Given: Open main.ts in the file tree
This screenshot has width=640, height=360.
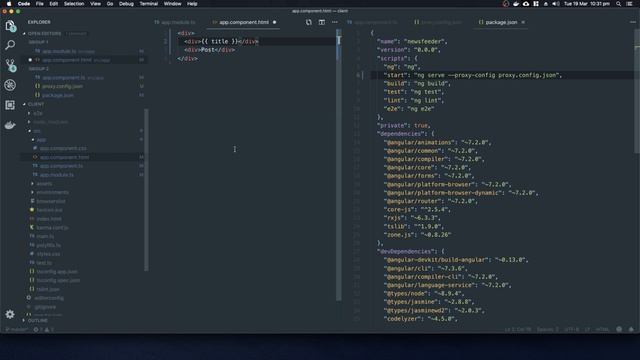Looking at the screenshot, I should coord(45,236).
